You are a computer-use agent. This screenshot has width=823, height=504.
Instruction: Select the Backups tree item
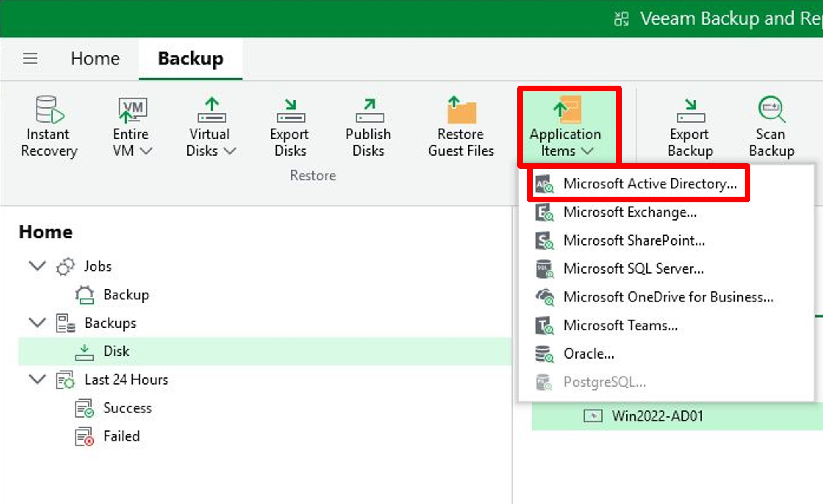(110, 323)
